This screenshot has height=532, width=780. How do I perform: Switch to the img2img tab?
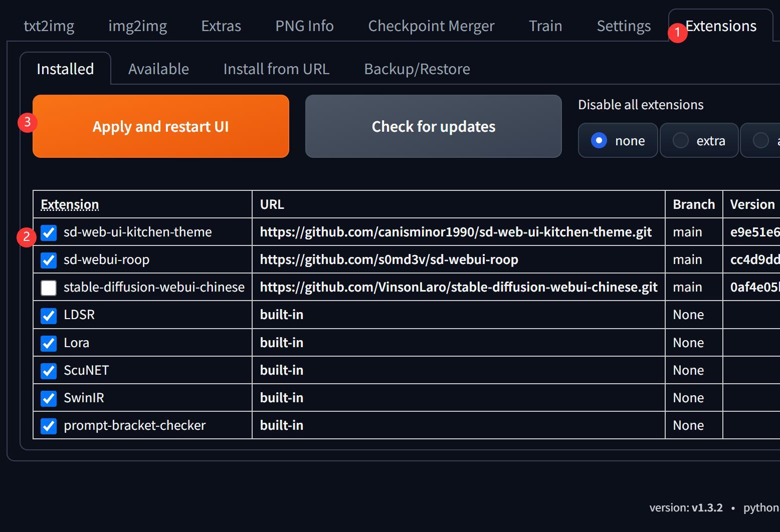click(x=138, y=26)
